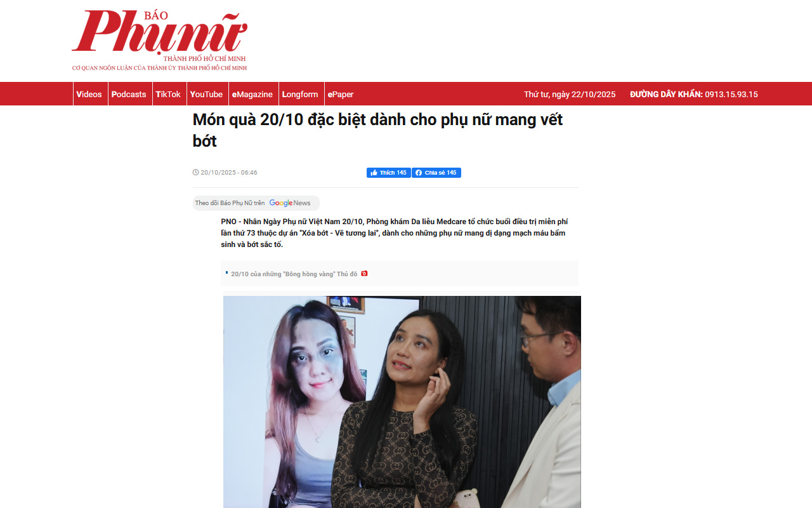Open the ePaper menu item
This screenshot has height=508, width=812.
tap(341, 94)
